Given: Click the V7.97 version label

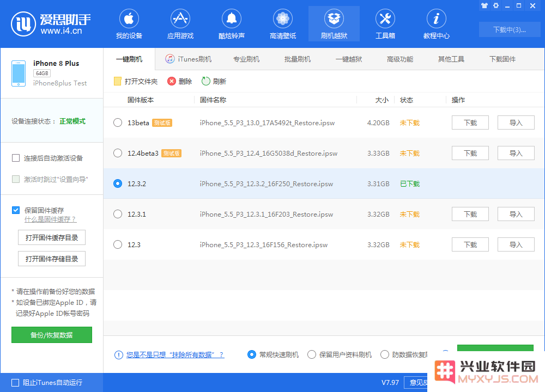Looking at the screenshot, I should (x=390, y=383).
